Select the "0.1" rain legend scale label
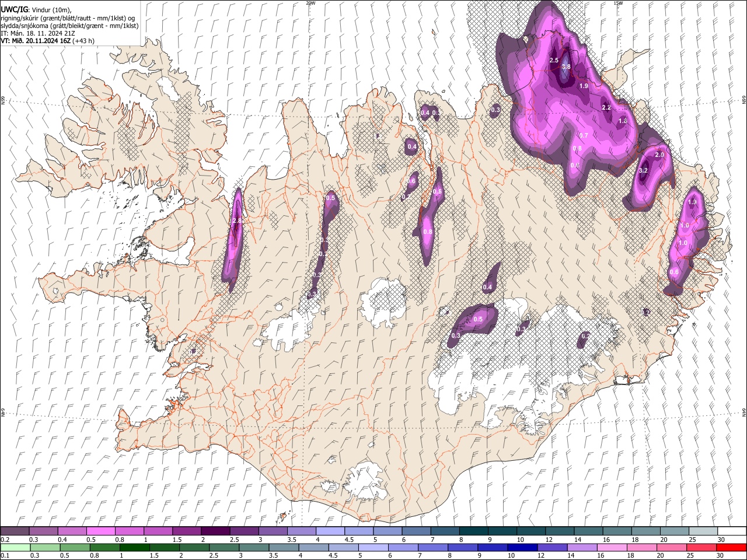747x560 pixels. click(5, 555)
